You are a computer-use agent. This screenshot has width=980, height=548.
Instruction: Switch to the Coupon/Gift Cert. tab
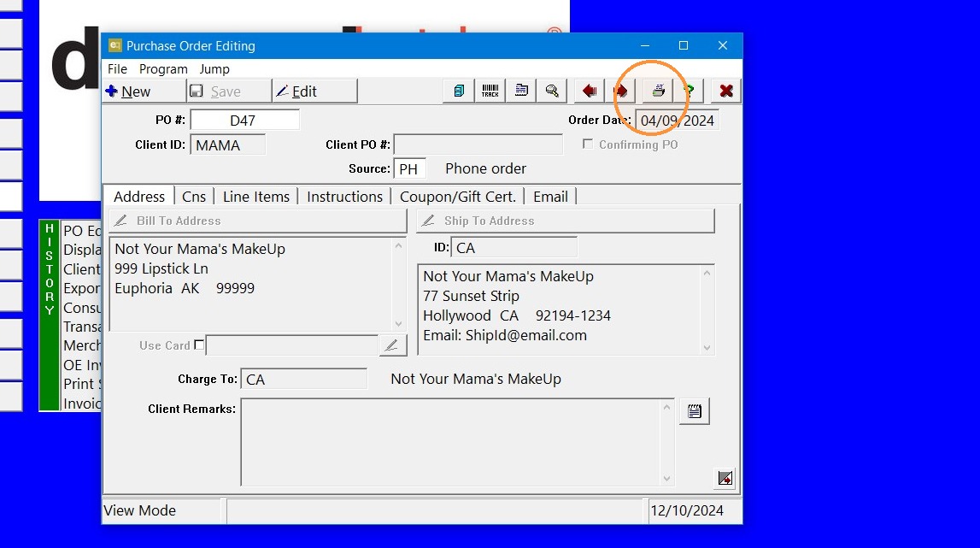point(457,197)
